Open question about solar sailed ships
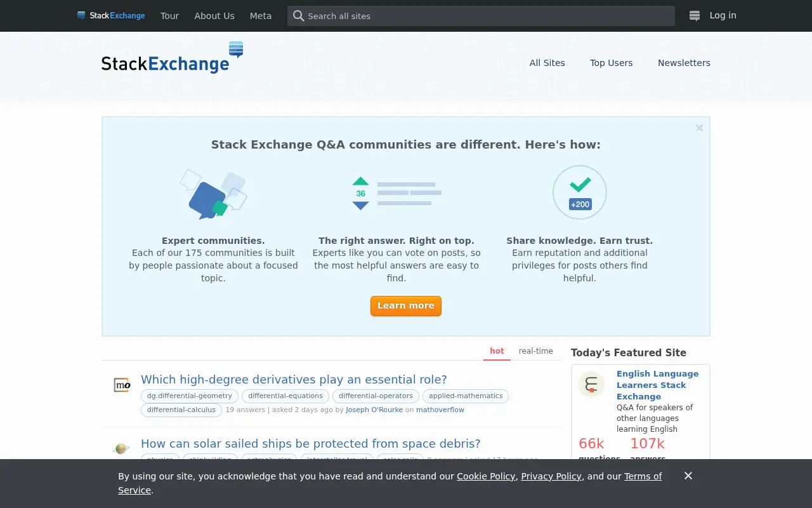This screenshot has width=812, height=508. click(x=311, y=444)
